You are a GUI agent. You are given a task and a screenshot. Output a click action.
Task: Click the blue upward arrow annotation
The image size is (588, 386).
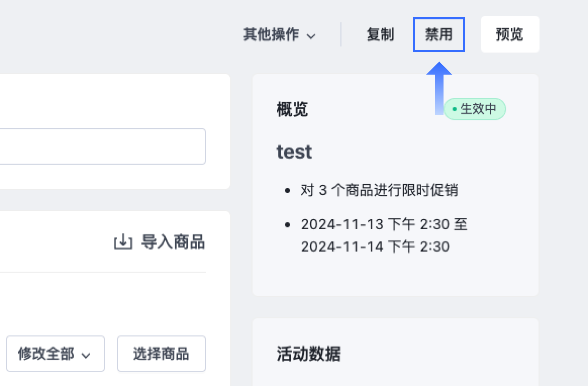(439, 88)
